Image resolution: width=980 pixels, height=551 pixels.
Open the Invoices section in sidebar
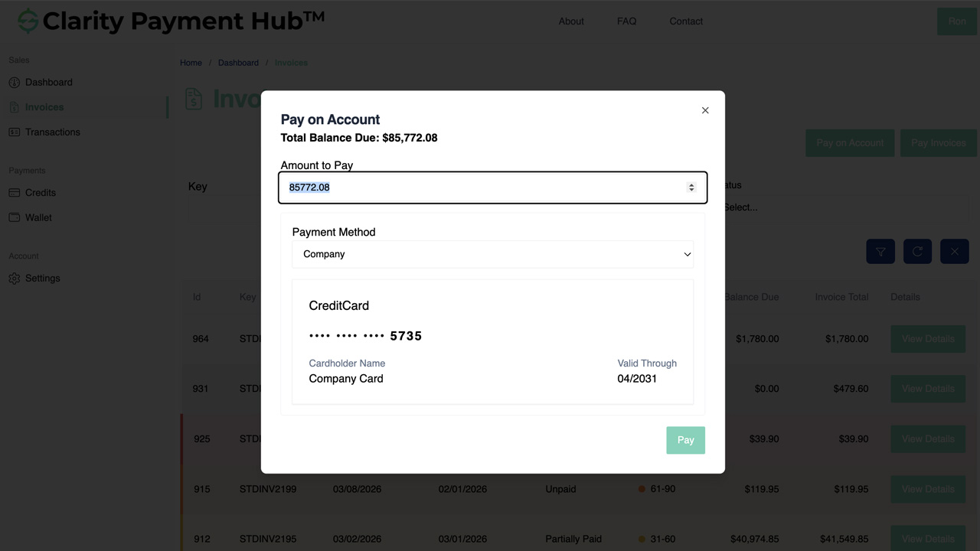tap(44, 106)
